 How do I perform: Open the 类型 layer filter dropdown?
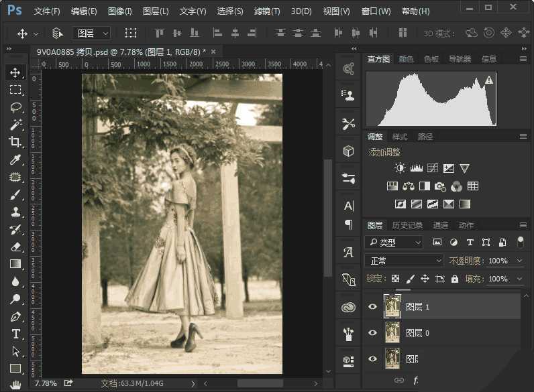coord(394,242)
